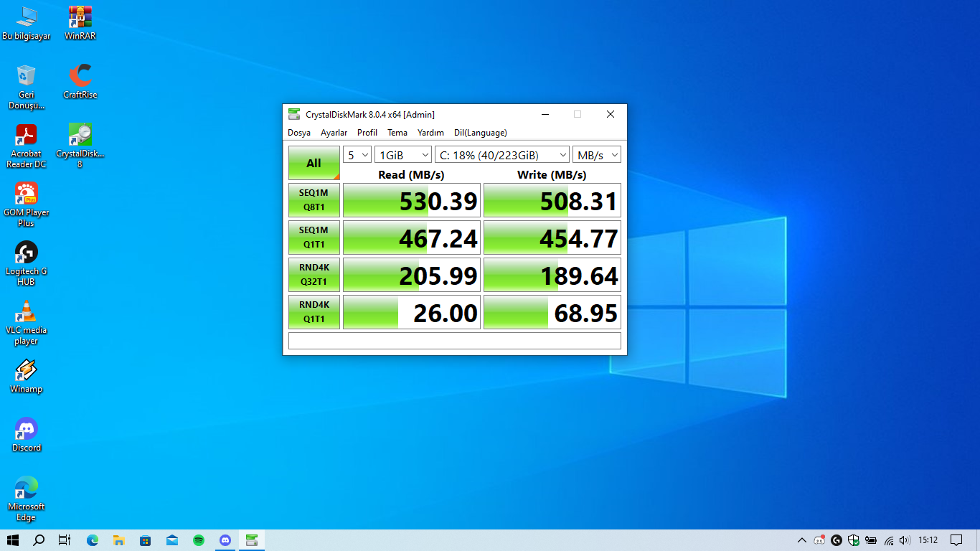Open Discord desktop shortcut

tap(27, 435)
